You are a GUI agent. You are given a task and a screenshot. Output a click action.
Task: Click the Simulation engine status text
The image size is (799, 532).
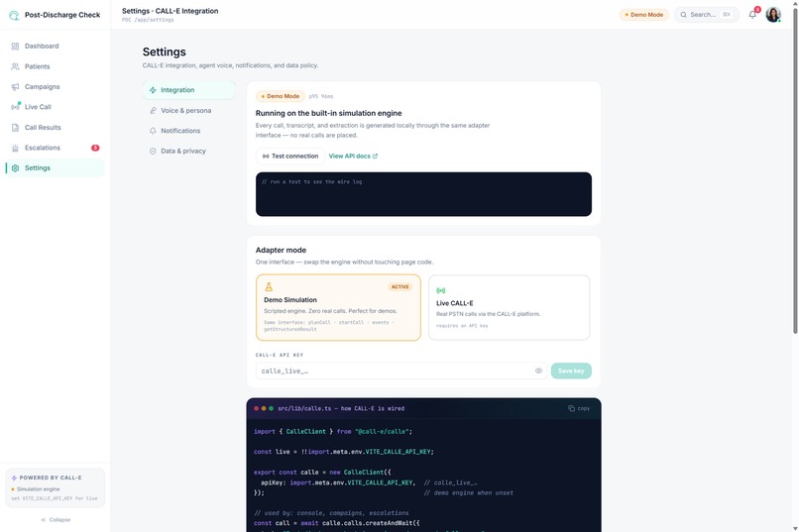coord(39,489)
